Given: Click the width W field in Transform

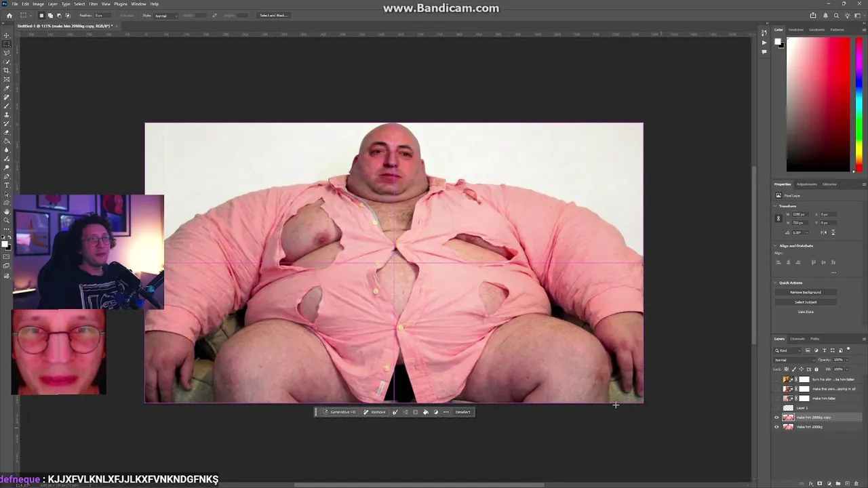Looking at the screenshot, I should 800,214.
